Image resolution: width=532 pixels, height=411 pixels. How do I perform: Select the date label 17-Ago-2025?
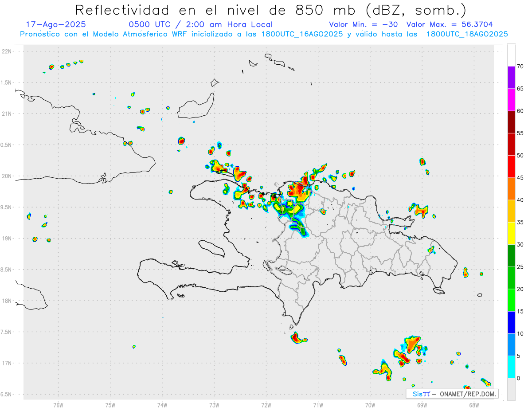click(56, 24)
